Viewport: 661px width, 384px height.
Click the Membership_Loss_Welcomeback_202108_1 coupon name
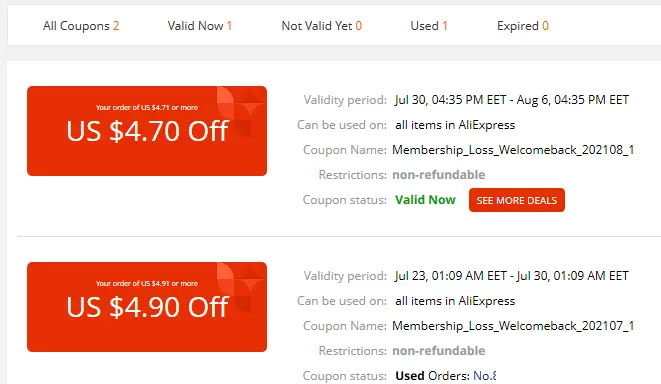click(513, 150)
